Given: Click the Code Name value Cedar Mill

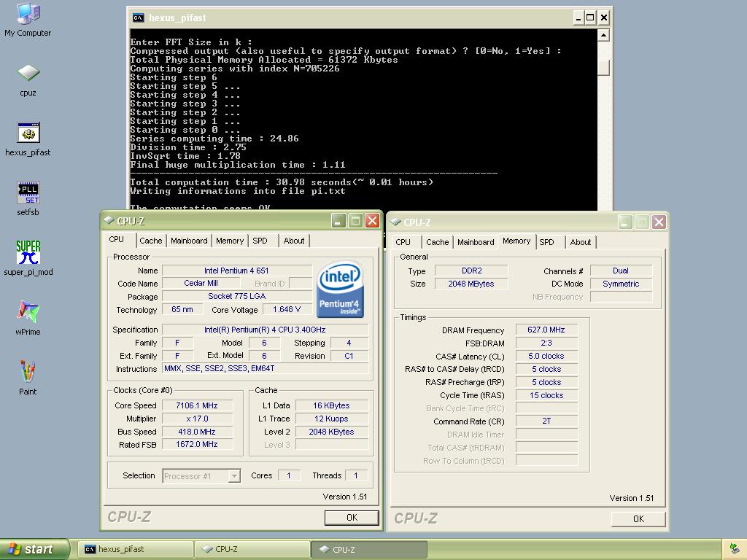Looking at the screenshot, I should pos(201,284).
